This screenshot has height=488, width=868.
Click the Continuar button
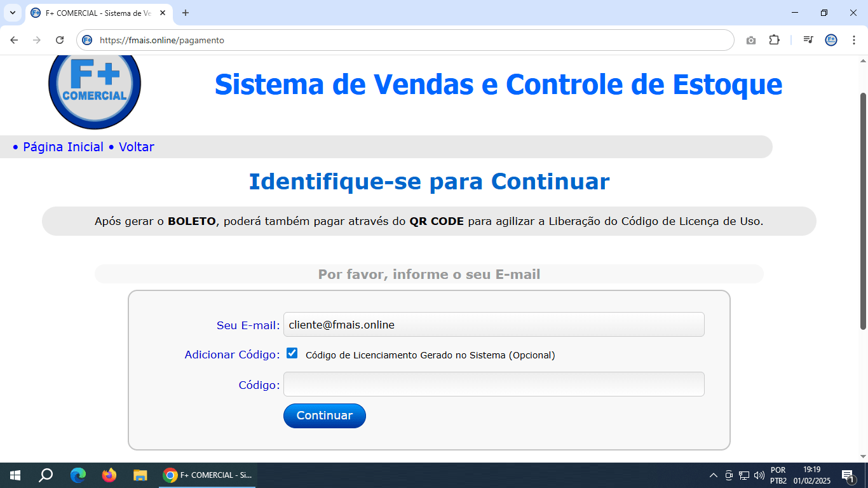(x=324, y=416)
